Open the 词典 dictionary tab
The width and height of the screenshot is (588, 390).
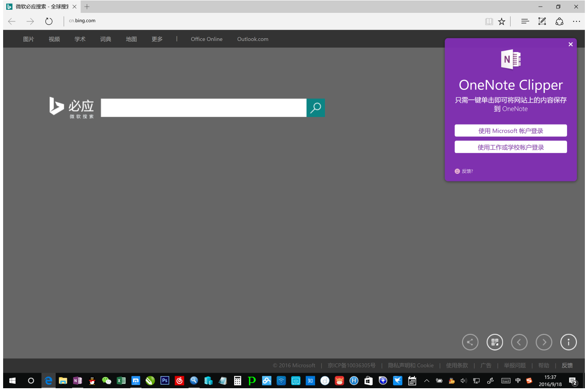(105, 39)
